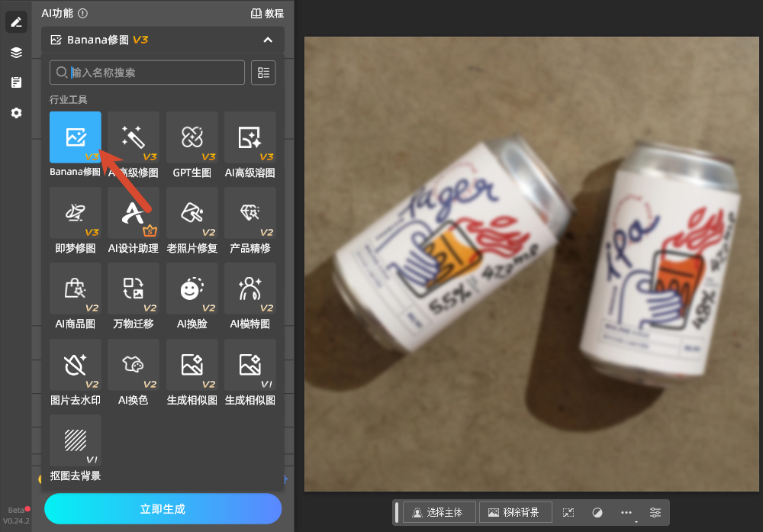
Task: Click the pencil edit icon in sidebar
Action: tap(16, 22)
